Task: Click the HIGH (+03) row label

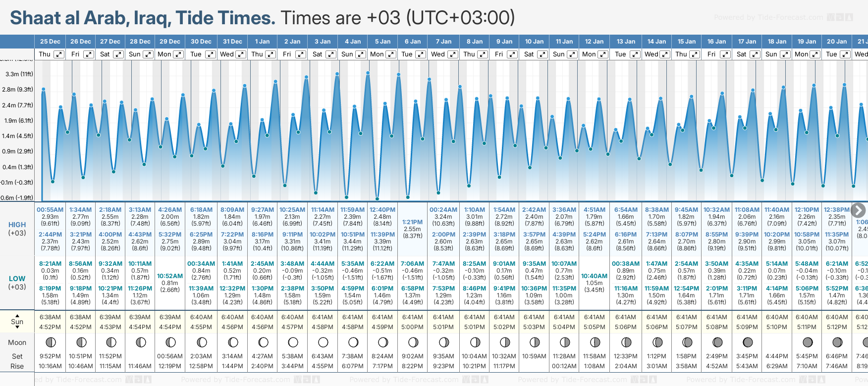Action: coord(17,229)
